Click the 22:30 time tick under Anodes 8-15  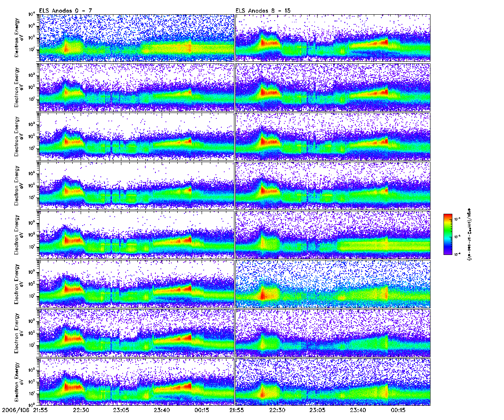[x=277, y=409]
